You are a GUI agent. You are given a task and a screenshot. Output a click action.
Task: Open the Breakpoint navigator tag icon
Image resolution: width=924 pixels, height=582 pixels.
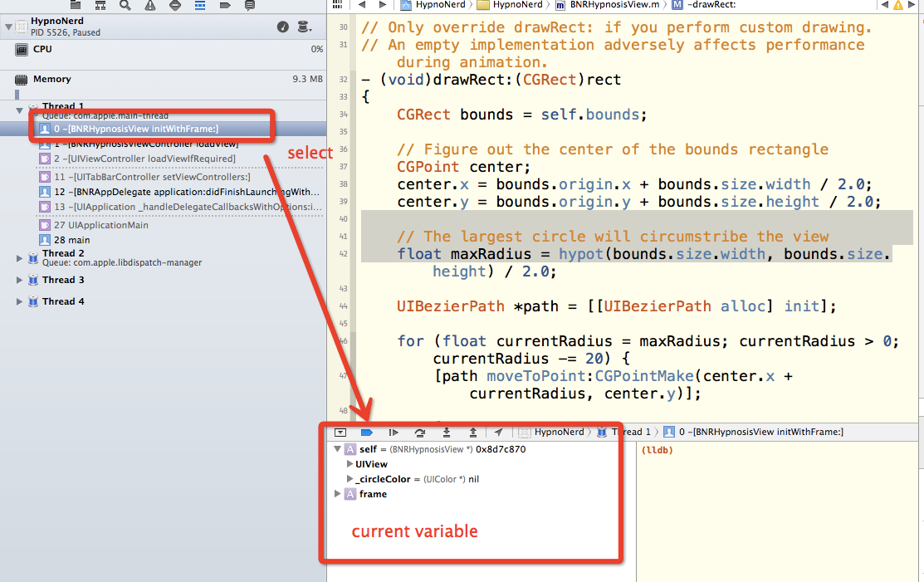225,5
